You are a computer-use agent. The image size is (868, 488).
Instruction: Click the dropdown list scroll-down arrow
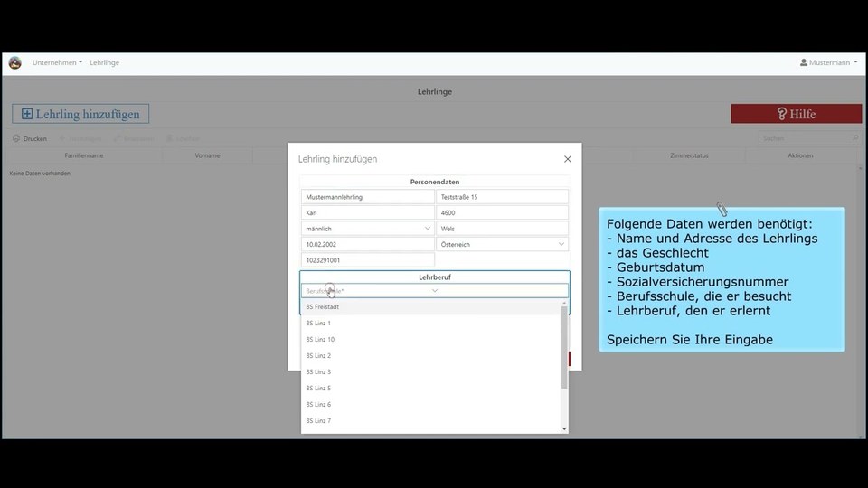(564, 428)
